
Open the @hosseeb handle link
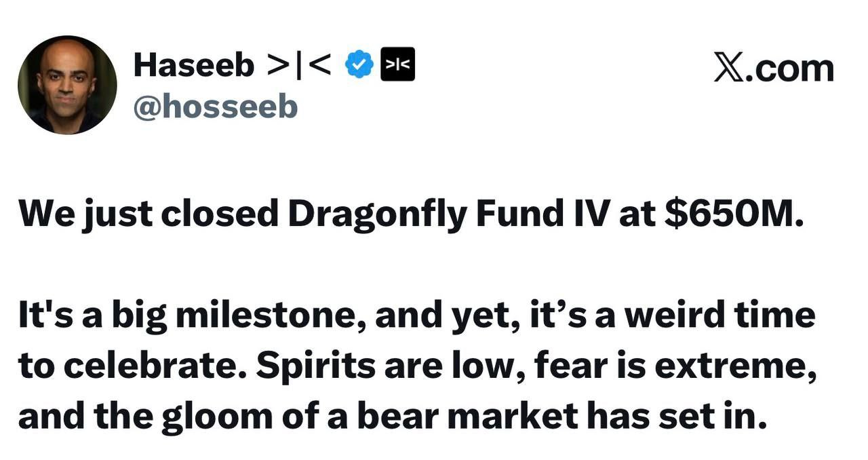(215, 107)
